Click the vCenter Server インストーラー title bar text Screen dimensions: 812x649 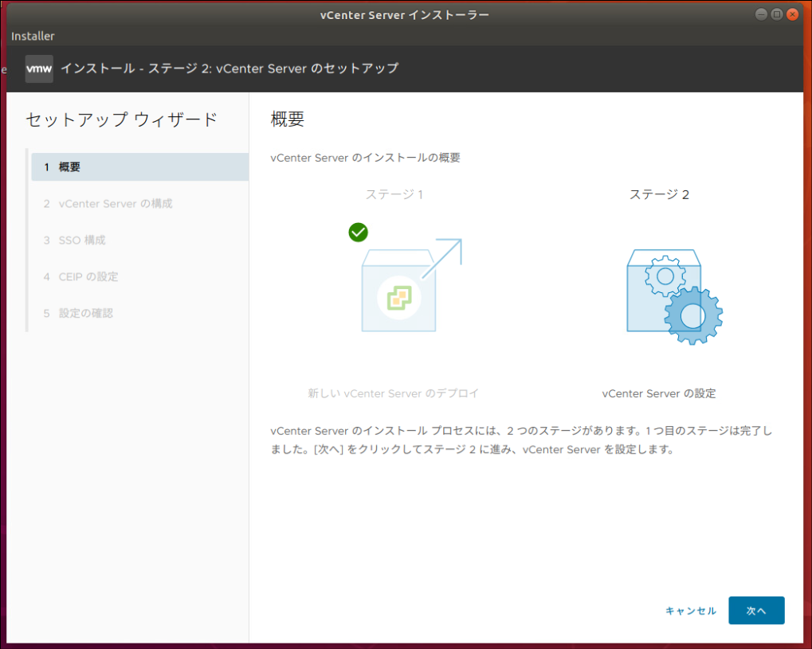pyautogui.click(x=405, y=15)
